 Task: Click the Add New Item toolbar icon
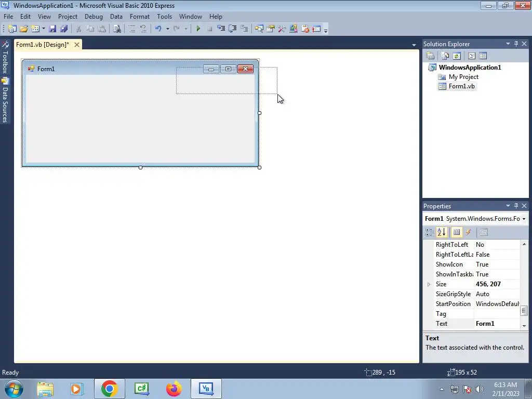[35, 29]
